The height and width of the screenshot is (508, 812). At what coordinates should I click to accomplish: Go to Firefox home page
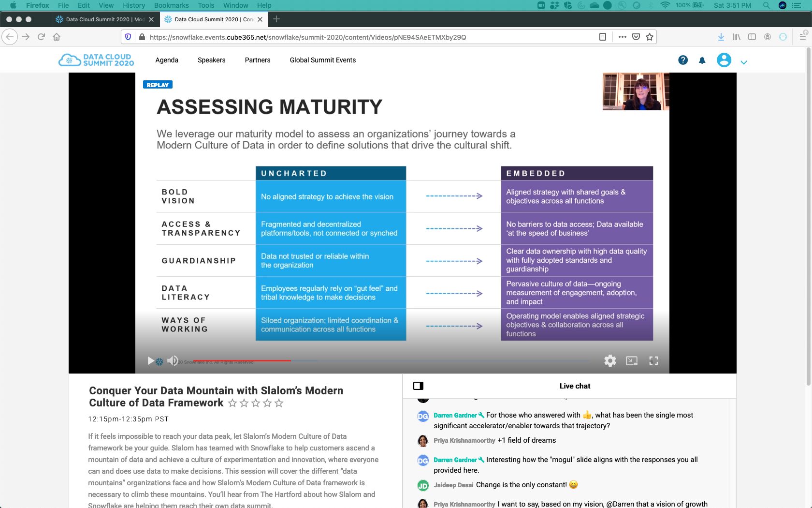tap(57, 37)
